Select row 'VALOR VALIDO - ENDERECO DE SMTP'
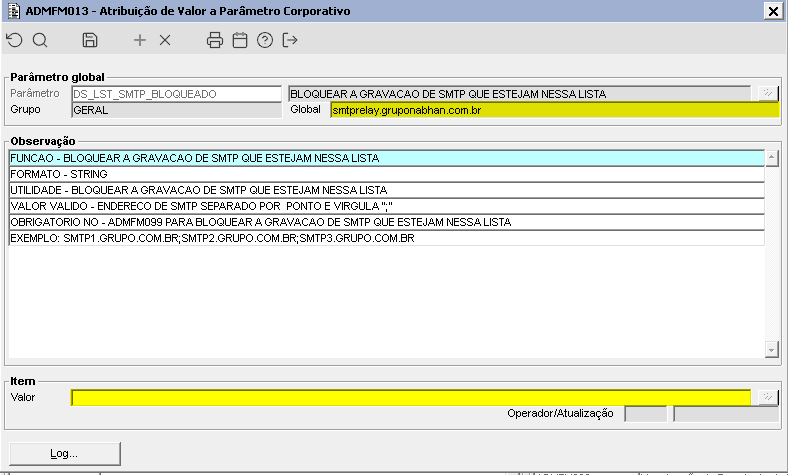This screenshot has height=475, width=788. click(387, 206)
